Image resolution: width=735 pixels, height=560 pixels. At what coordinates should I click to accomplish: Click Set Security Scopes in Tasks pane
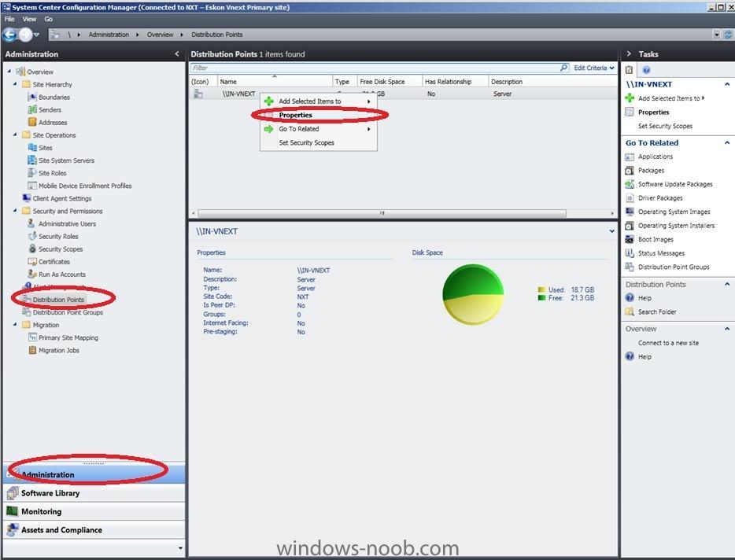pos(665,126)
